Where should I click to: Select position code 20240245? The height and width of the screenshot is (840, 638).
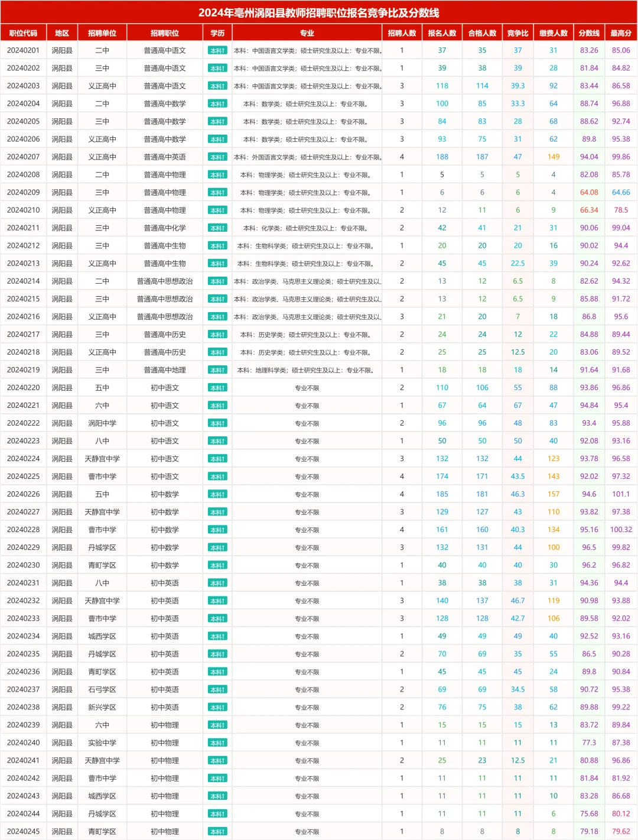point(24,831)
